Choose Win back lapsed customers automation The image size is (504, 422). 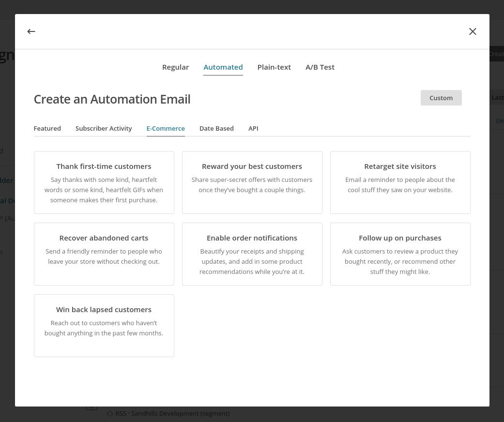pos(104,326)
